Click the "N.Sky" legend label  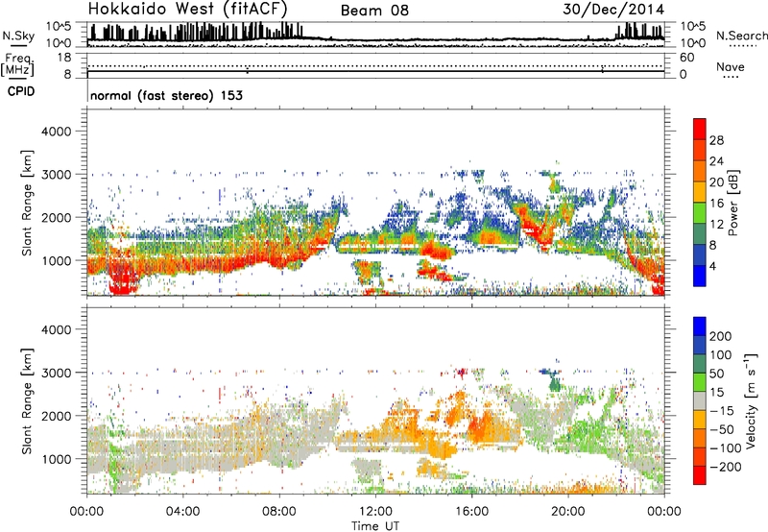point(18,36)
